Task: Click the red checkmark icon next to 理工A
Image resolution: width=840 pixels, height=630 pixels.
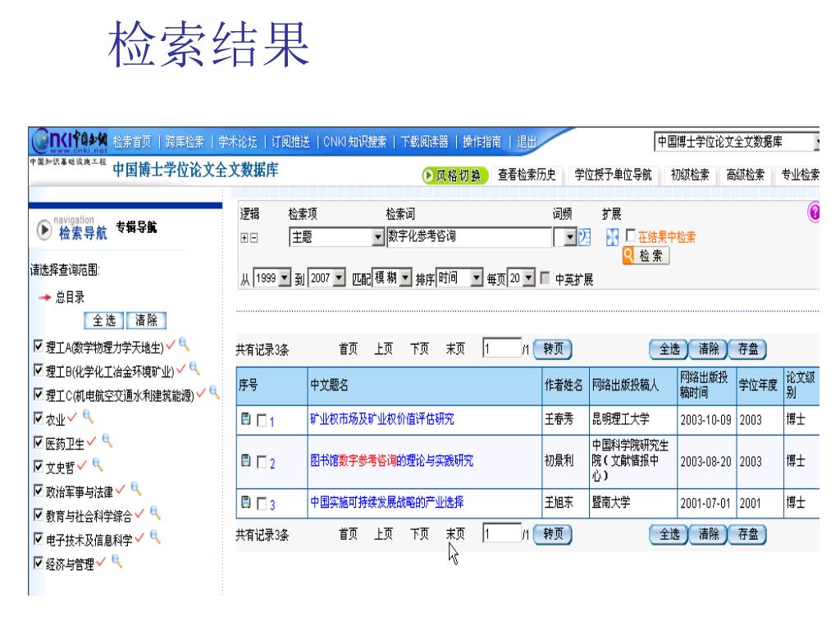Action: tap(171, 345)
